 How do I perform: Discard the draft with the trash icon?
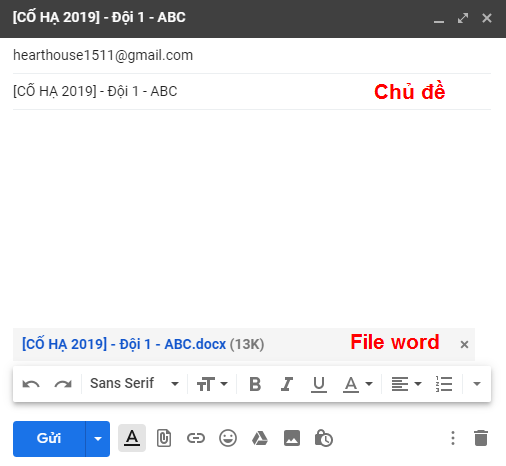tap(481, 438)
